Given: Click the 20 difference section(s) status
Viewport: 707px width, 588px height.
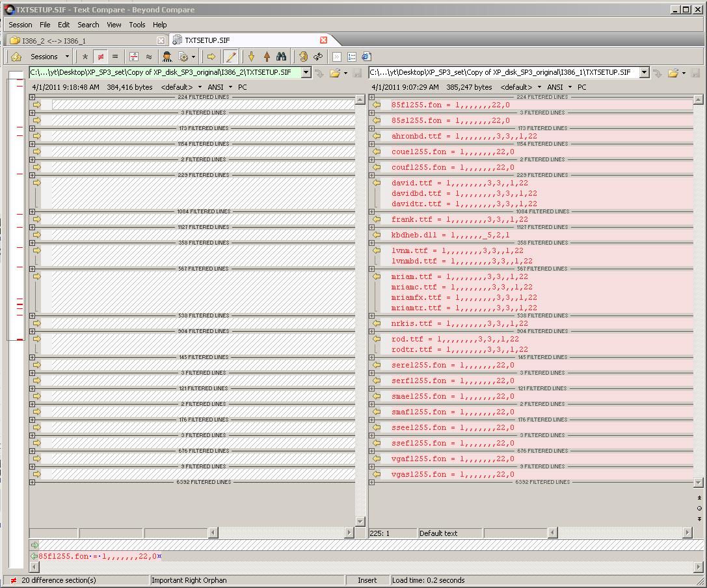Looking at the screenshot, I should pyautogui.click(x=59, y=580).
